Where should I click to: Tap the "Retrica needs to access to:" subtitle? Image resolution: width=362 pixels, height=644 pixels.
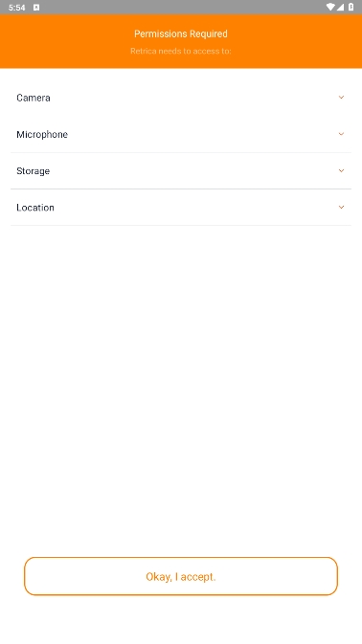coord(181,51)
